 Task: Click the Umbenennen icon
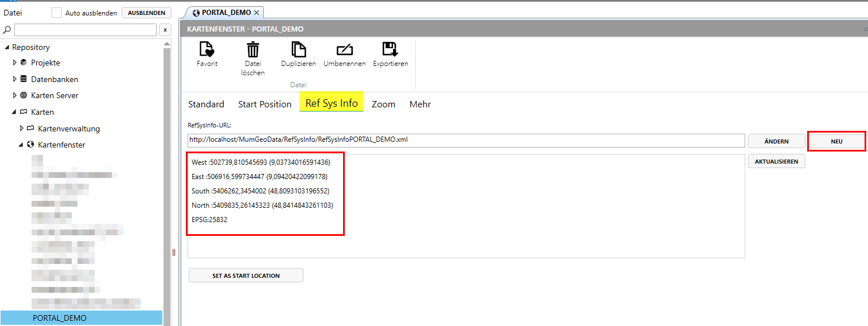point(344,49)
